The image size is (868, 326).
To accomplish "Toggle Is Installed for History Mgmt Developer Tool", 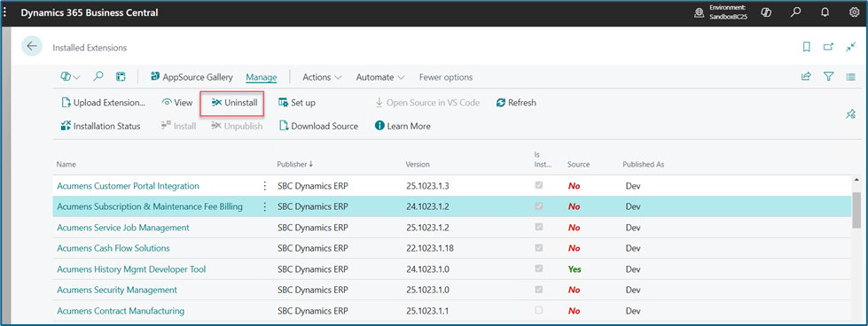I will [539, 268].
